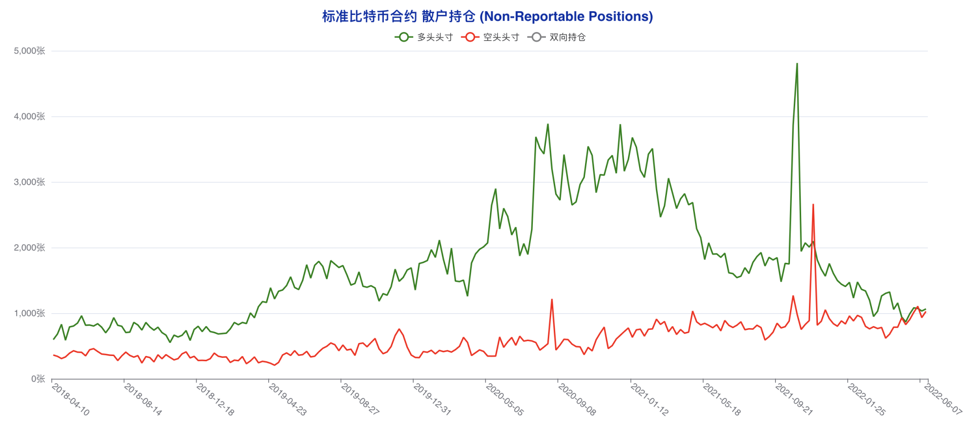Click the chart title 标准比特币合约 散户持仓
This screenshot has width=980, height=425.
(488, 16)
